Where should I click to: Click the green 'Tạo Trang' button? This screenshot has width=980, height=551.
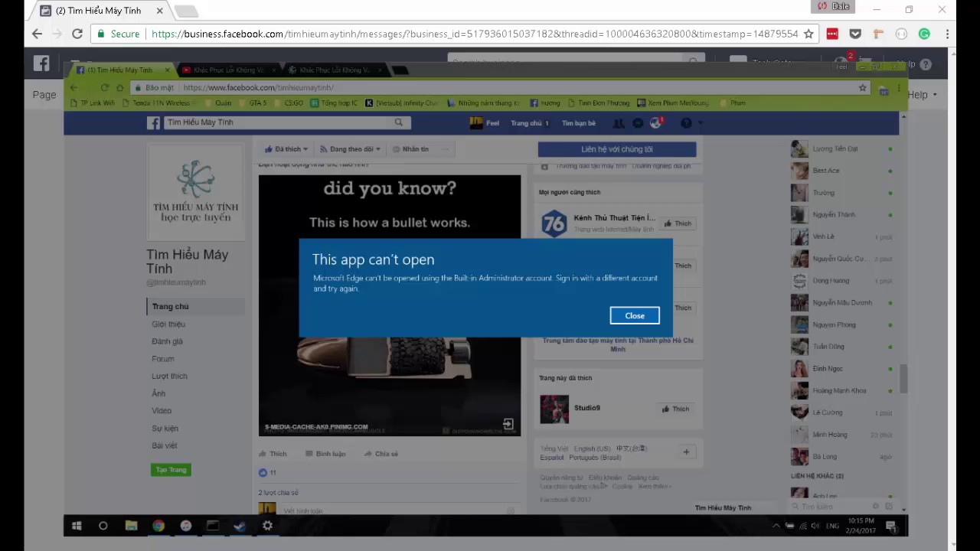click(171, 470)
